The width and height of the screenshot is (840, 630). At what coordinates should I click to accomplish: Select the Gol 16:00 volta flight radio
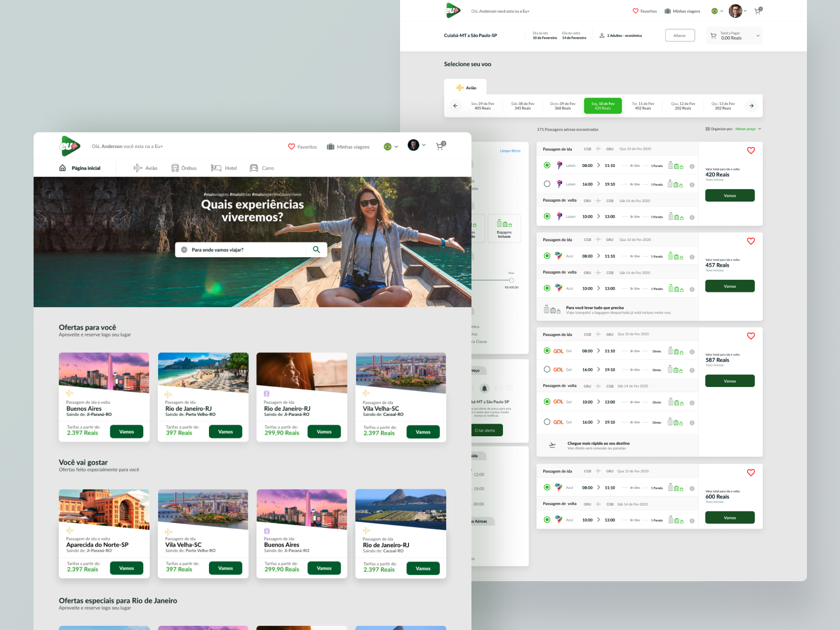(x=547, y=422)
